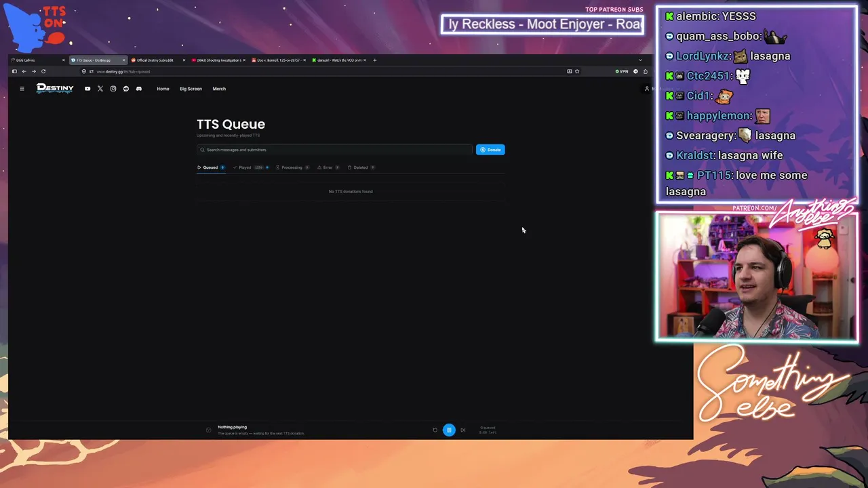This screenshot has width=868, height=488.
Task: Go to the Home nav link
Action: (163, 89)
